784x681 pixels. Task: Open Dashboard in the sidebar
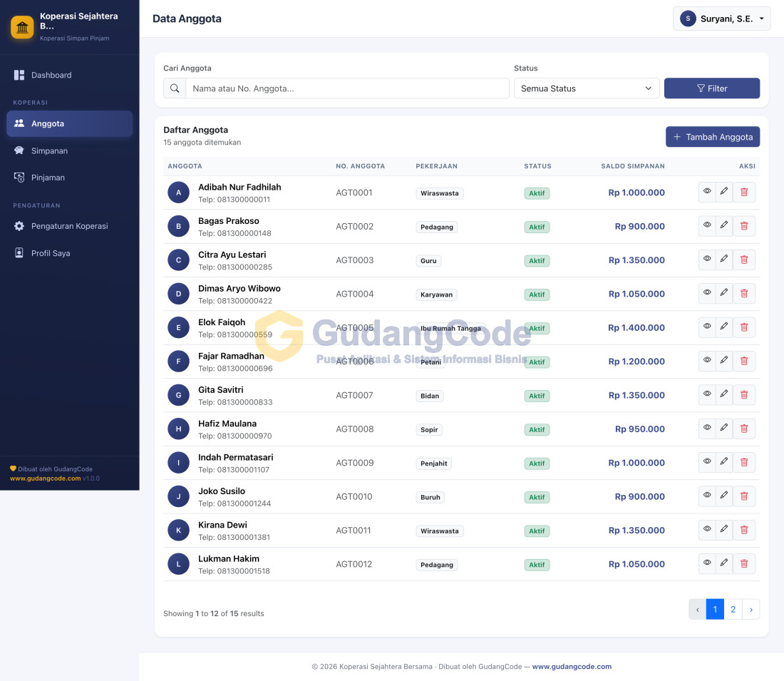pos(70,75)
